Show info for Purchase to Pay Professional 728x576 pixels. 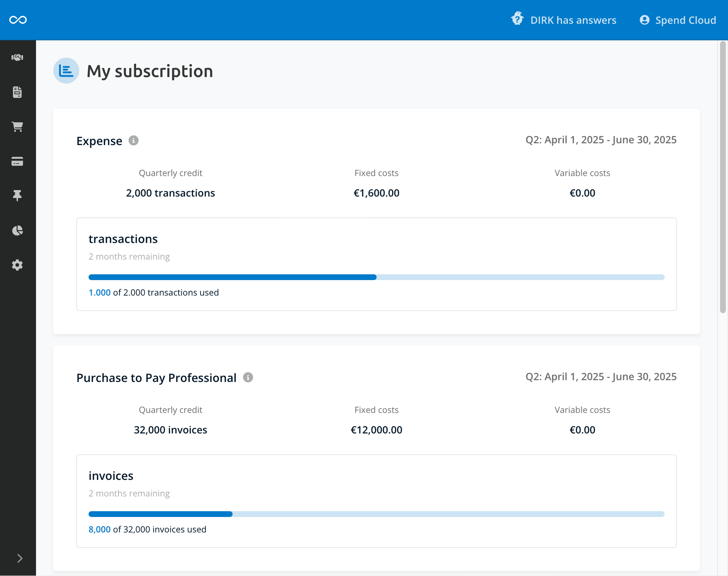coord(248,377)
